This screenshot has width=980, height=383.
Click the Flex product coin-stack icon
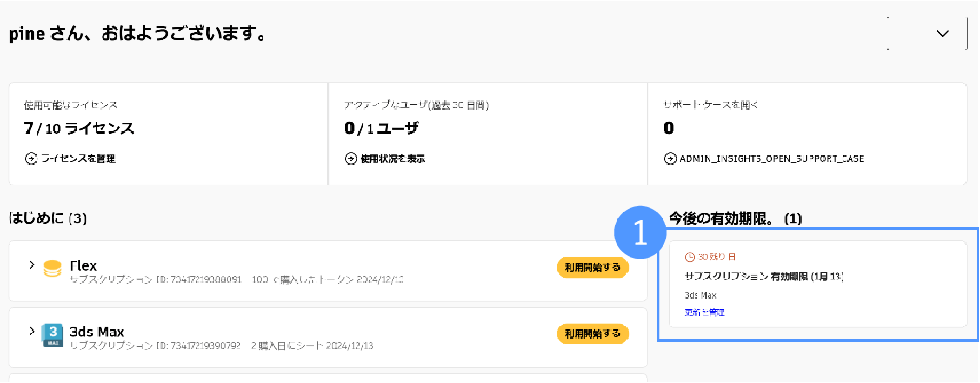pos(53,269)
